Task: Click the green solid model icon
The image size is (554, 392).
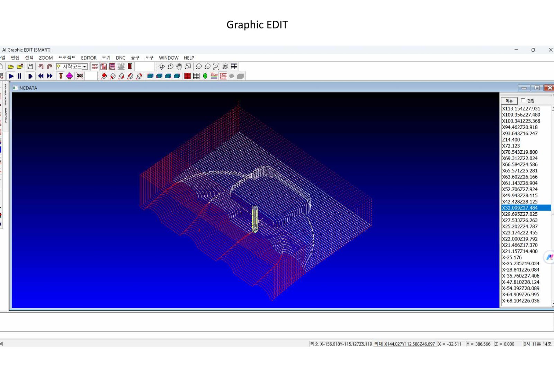Action: [205, 76]
